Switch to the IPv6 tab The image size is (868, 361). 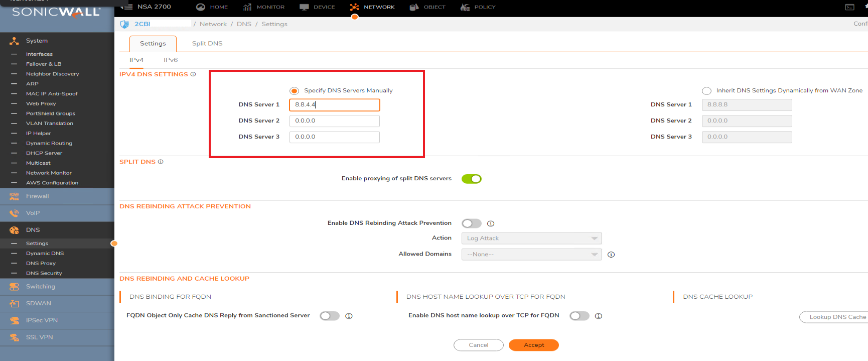tap(171, 60)
